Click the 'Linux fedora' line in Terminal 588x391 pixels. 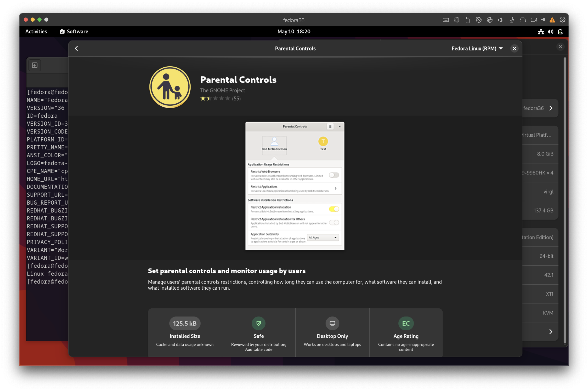click(47, 274)
